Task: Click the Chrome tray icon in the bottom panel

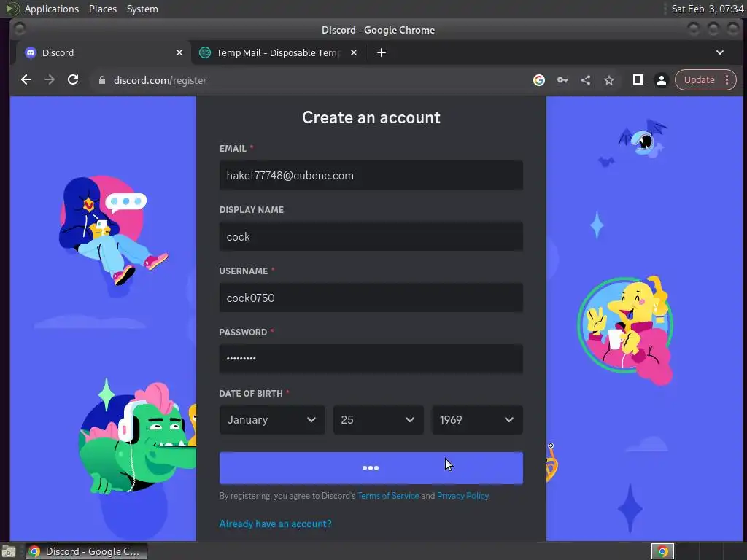Action: click(662, 551)
